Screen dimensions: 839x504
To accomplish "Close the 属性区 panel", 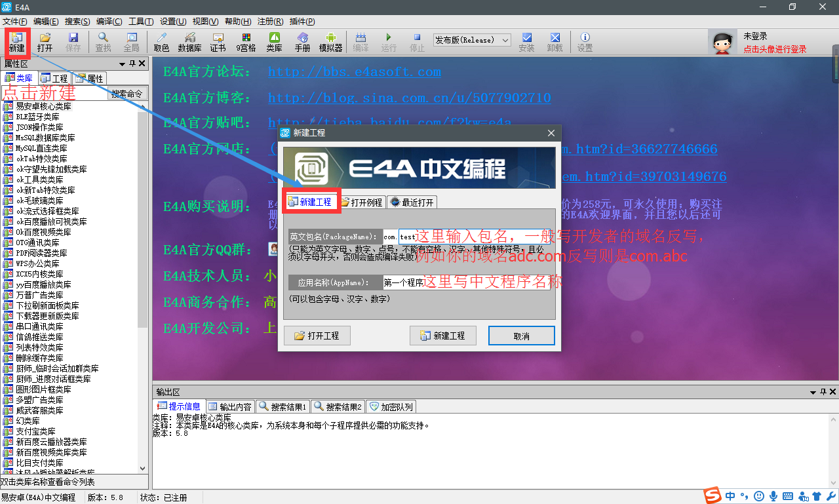I will (143, 64).
